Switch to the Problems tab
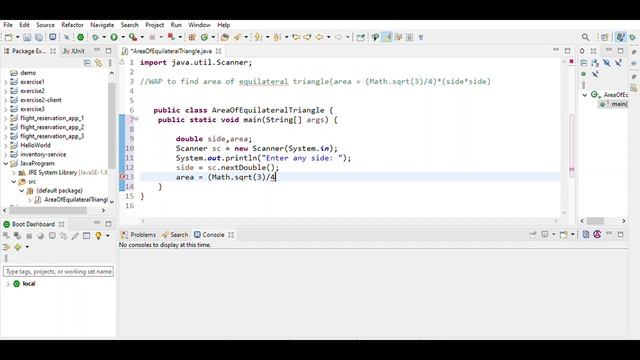Image resolution: width=640 pixels, height=360 pixels. click(138, 235)
